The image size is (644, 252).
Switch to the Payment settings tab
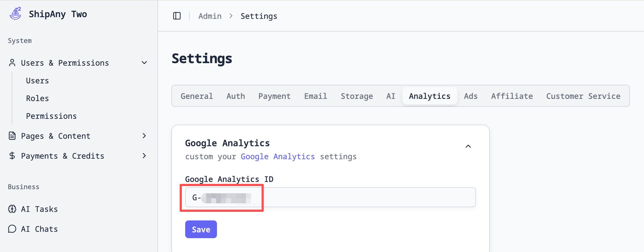coord(274,96)
